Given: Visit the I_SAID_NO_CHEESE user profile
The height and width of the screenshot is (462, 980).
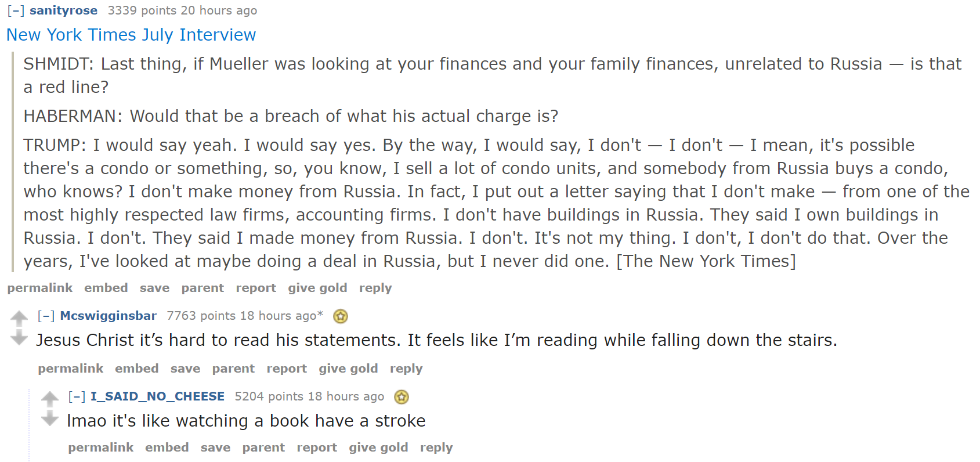Looking at the screenshot, I should click(x=157, y=396).
